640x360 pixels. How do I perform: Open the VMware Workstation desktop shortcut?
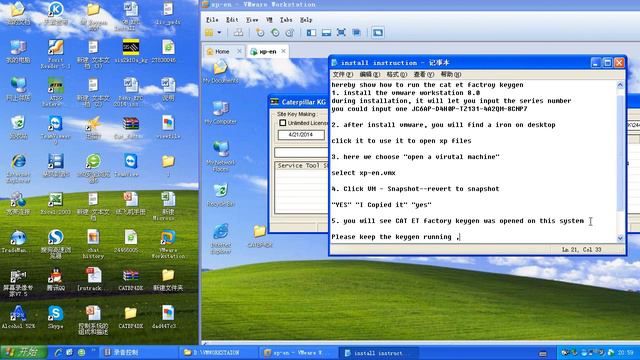[x=168, y=244]
